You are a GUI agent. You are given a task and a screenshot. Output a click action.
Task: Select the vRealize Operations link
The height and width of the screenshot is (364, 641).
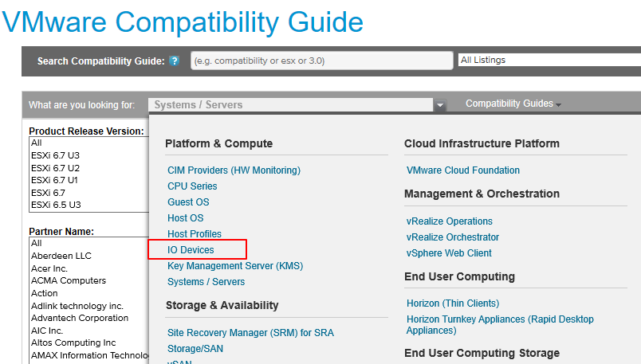click(450, 221)
